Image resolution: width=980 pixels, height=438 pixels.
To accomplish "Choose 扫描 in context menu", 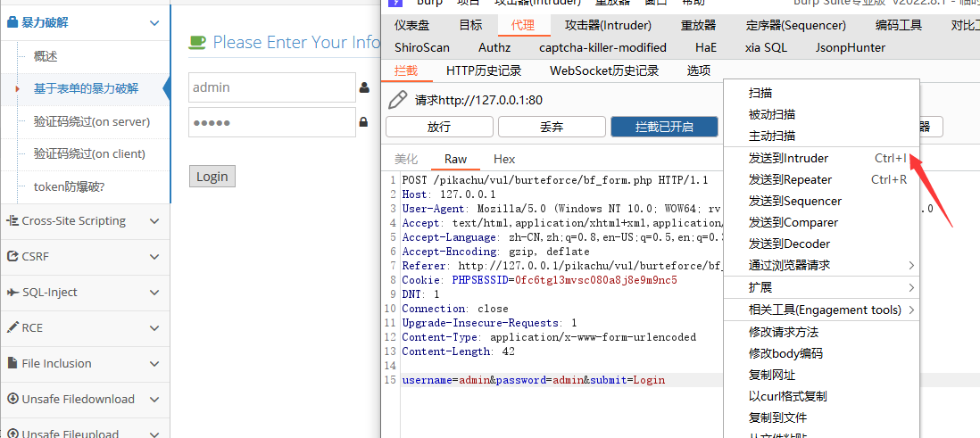I will pos(821,93).
